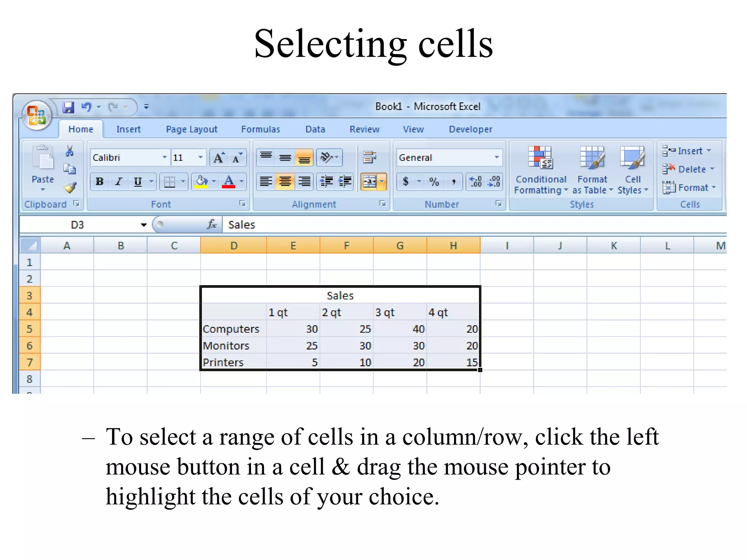Apply the yellow Fill Color bucket
747x560 pixels.
click(201, 182)
